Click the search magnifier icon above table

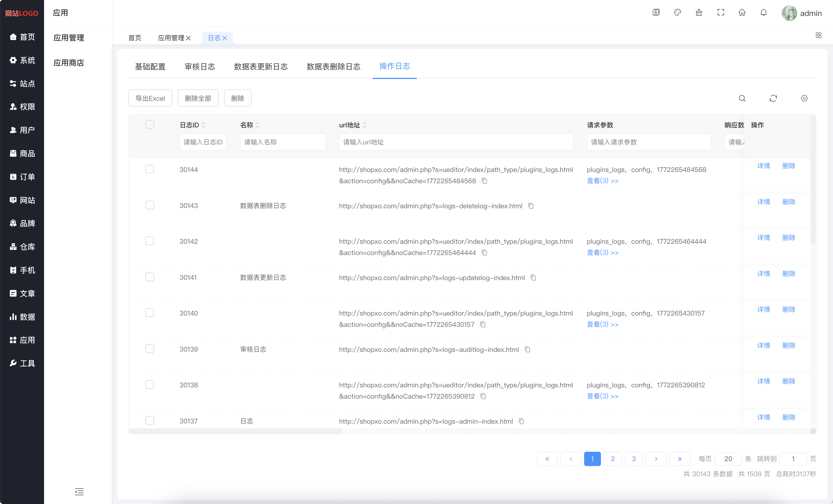coord(742,98)
